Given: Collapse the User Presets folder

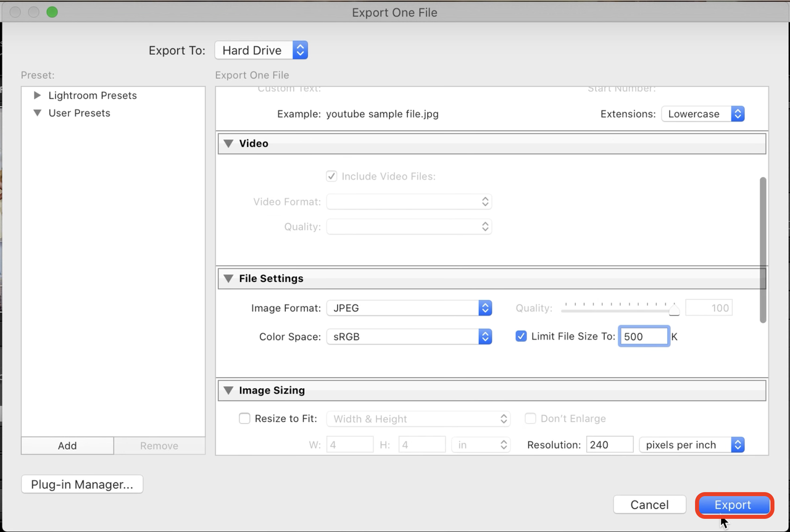Looking at the screenshot, I should click(38, 113).
